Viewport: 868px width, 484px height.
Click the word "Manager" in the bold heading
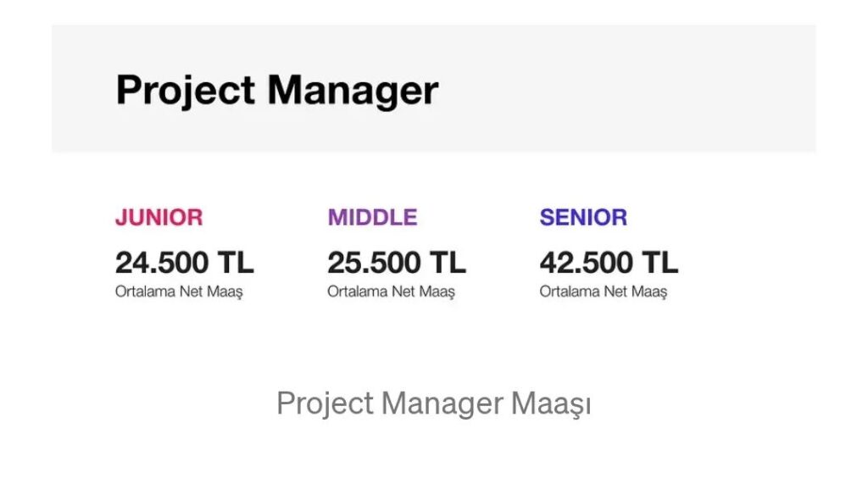coord(353,90)
